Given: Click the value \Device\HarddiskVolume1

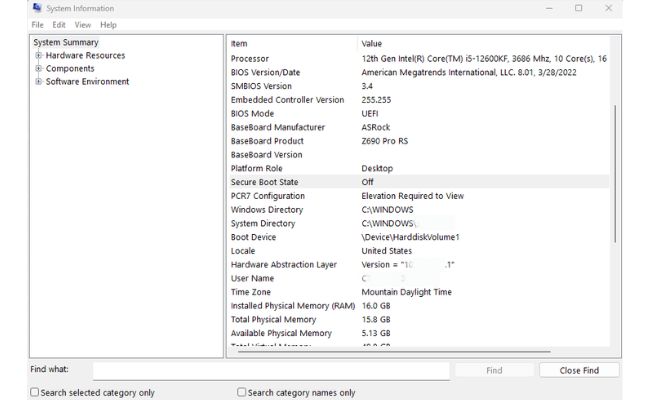Looking at the screenshot, I should (x=410, y=237).
